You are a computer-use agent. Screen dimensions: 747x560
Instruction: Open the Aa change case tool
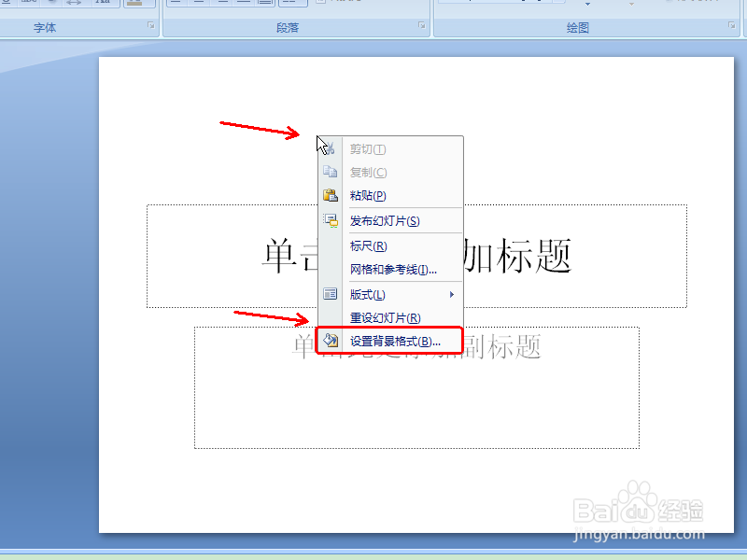(x=103, y=3)
